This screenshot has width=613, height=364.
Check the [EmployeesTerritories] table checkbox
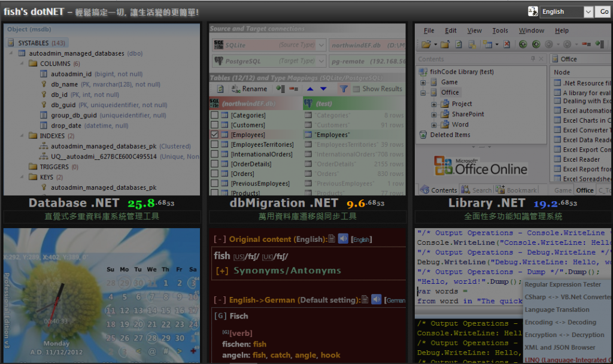pos(215,145)
